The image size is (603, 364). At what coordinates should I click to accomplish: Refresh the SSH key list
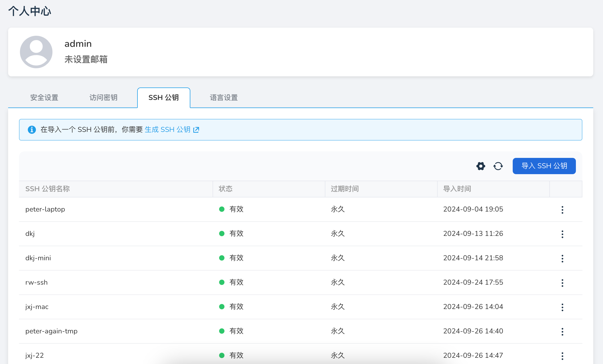(x=498, y=166)
